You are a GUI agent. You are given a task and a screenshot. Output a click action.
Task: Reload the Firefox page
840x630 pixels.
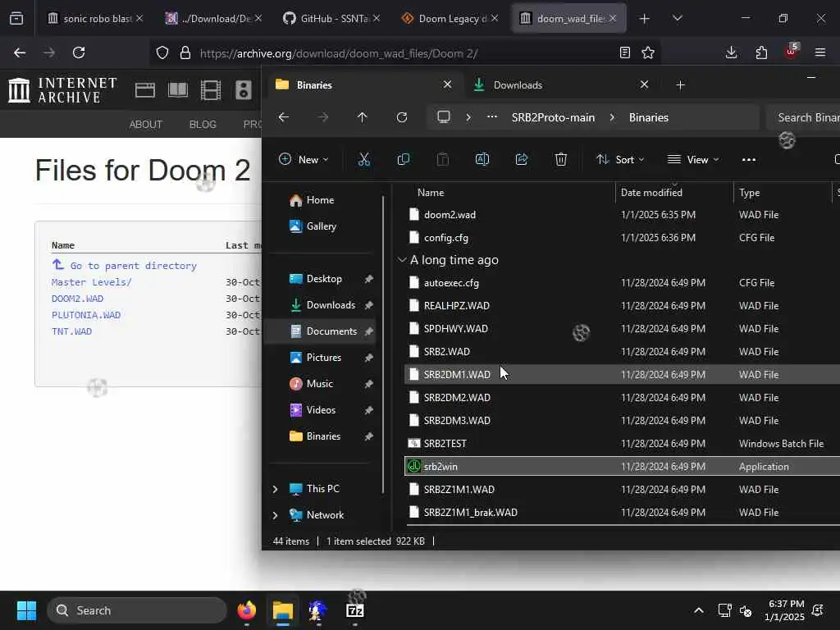click(x=79, y=52)
